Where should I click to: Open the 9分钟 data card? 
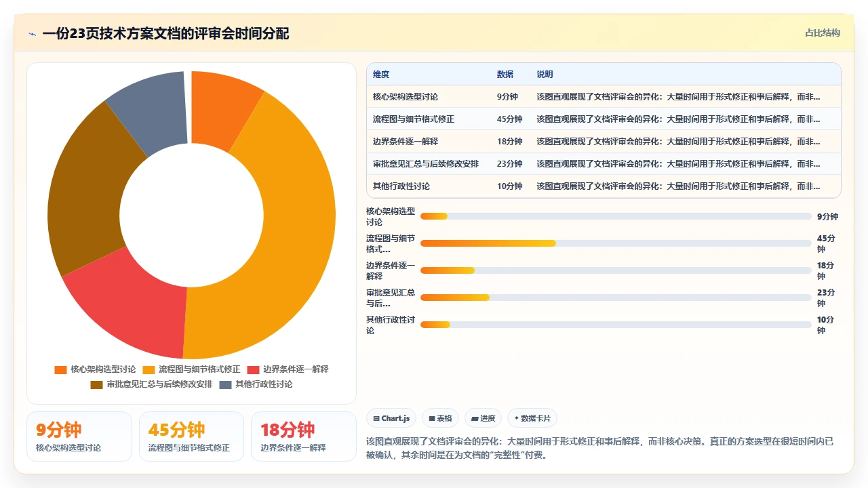(79, 436)
